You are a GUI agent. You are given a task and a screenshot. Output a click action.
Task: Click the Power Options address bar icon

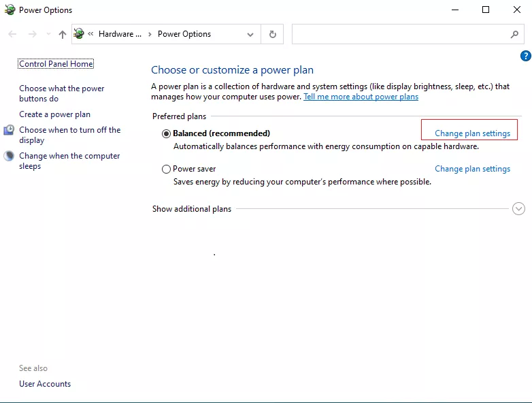point(79,33)
